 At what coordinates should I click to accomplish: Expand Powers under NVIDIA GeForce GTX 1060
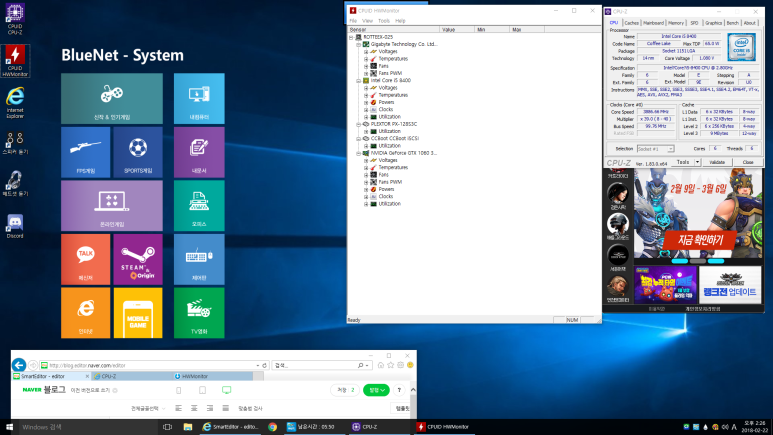coord(366,189)
